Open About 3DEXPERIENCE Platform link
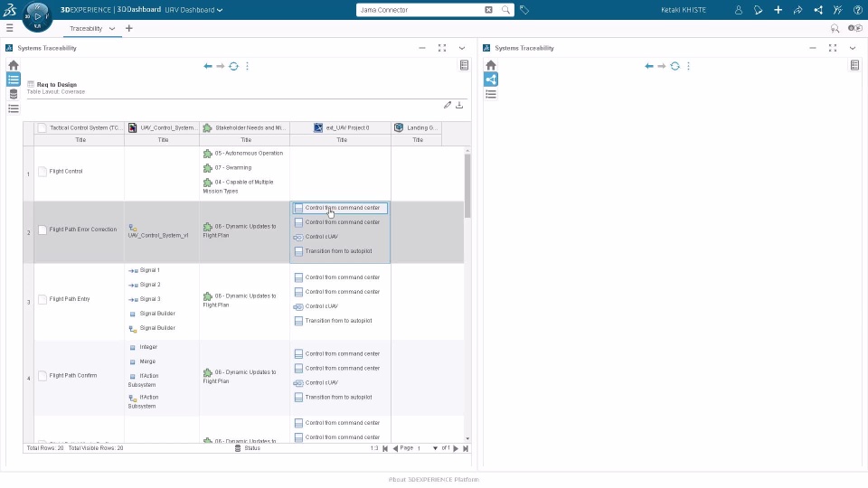 [433, 480]
